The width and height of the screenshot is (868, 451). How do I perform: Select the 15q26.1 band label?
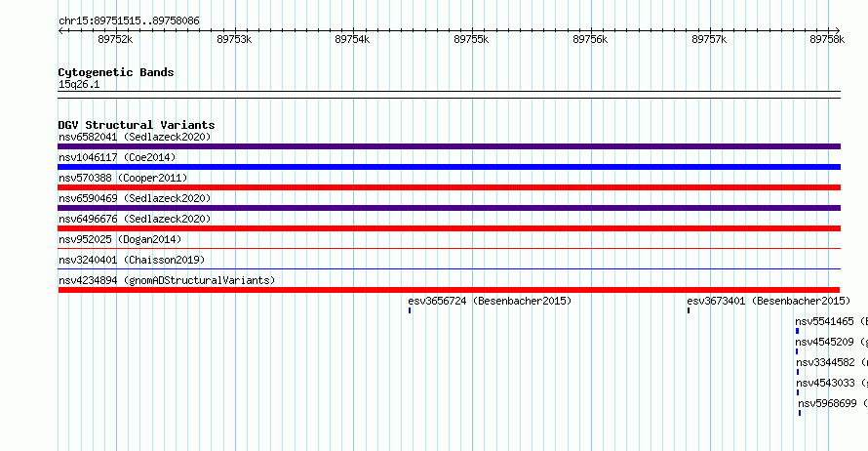[79, 84]
